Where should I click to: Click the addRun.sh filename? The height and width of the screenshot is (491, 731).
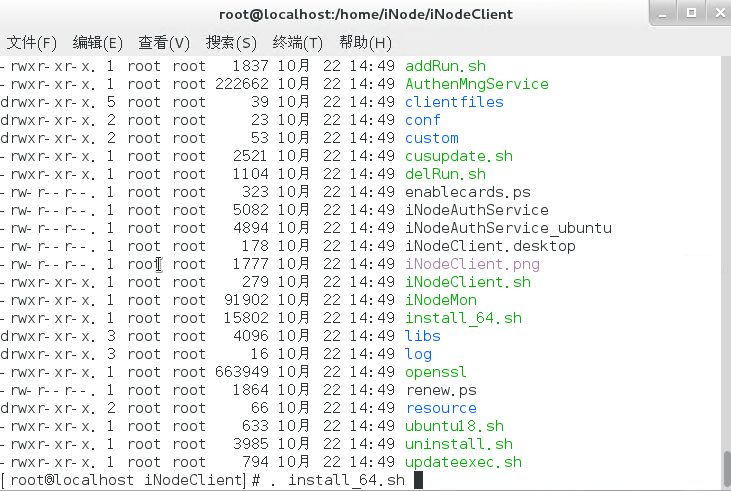tap(445, 66)
